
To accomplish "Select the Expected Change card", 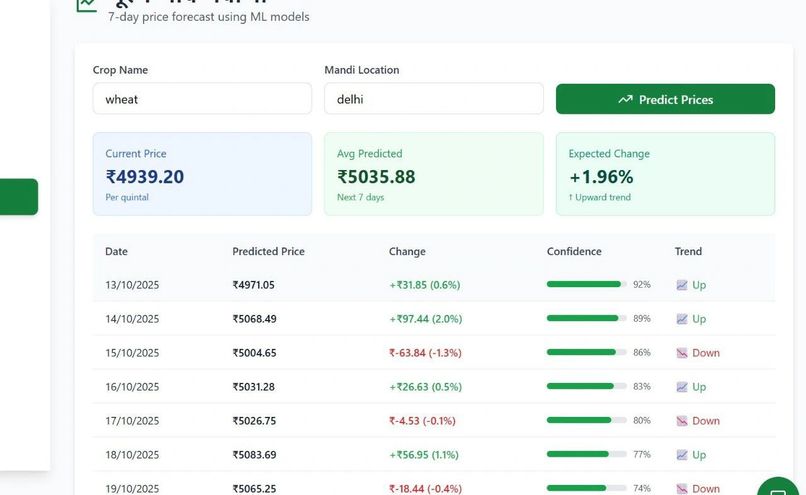I will tap(665, 174).
